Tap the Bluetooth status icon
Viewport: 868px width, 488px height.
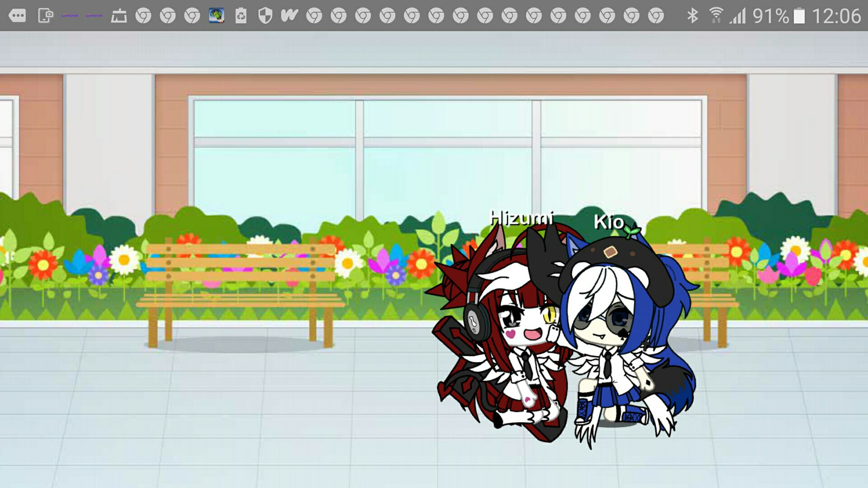click(x=693, y=16)
